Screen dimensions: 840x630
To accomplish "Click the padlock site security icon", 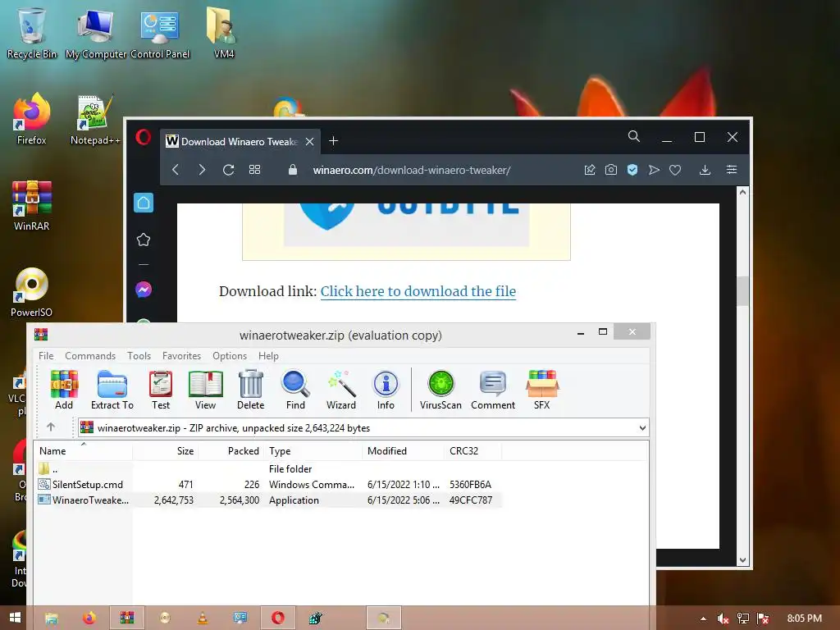I will (x=293, y=170).
